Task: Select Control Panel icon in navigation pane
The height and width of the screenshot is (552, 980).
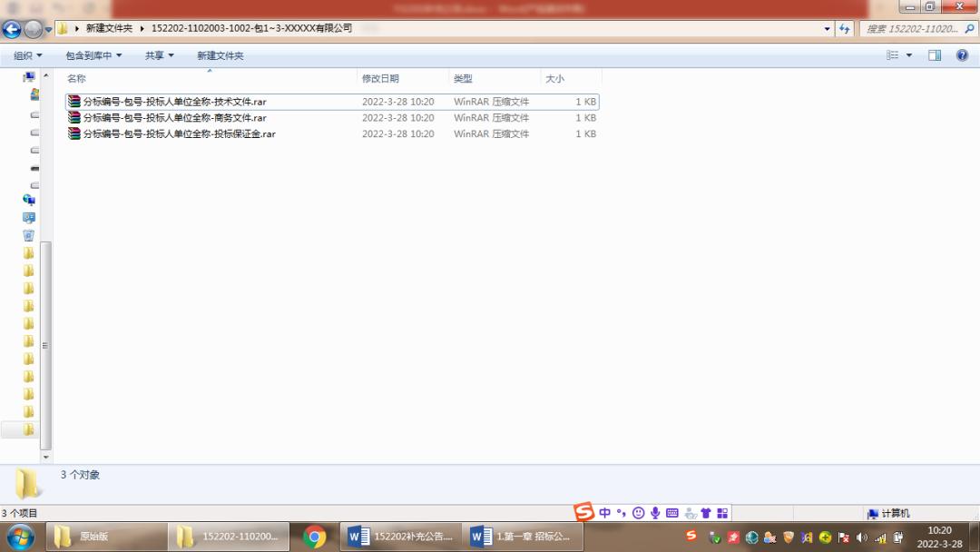Action: 29,218
